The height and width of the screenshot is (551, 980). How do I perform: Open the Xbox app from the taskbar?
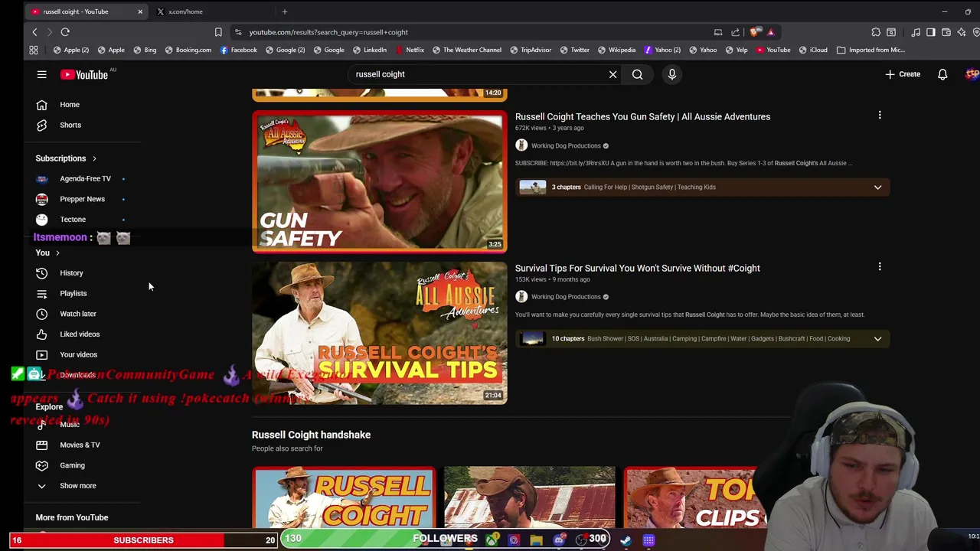(492, 540)
